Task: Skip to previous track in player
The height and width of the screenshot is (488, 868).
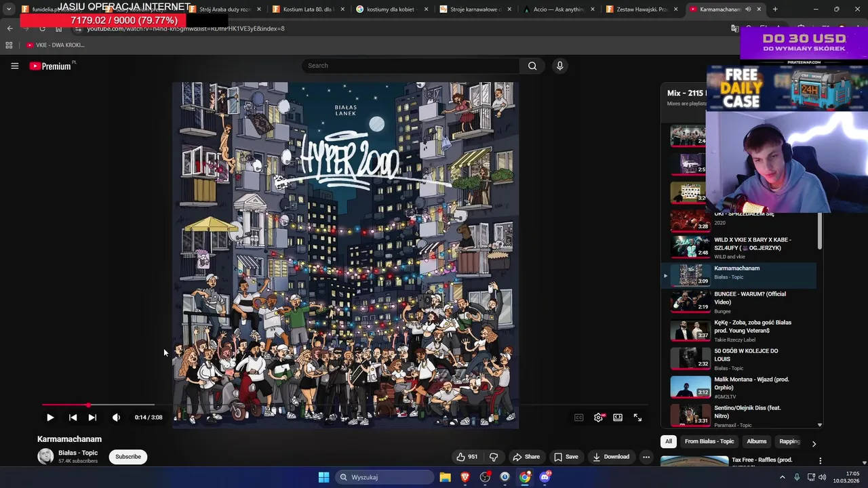Action: click(73, 418)
